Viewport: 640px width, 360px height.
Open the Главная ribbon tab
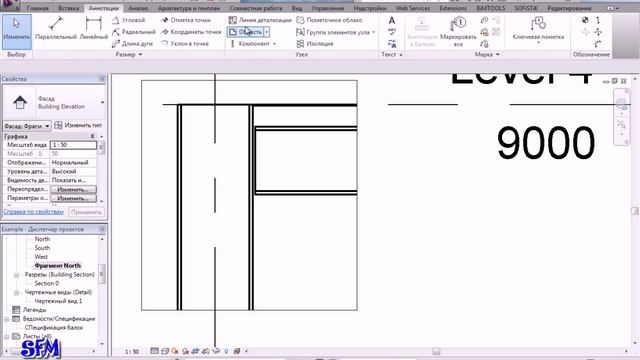[37, 8]
